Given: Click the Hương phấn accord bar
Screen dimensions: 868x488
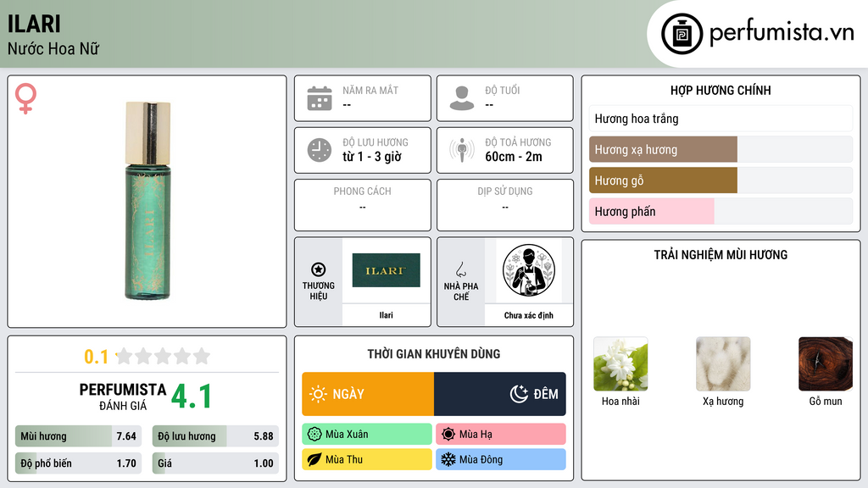Looking at the screenshot, I should coord(721,211).
